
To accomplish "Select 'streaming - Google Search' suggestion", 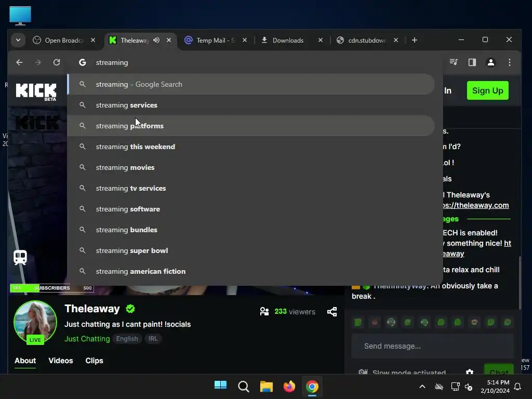I will click(251, 84).
